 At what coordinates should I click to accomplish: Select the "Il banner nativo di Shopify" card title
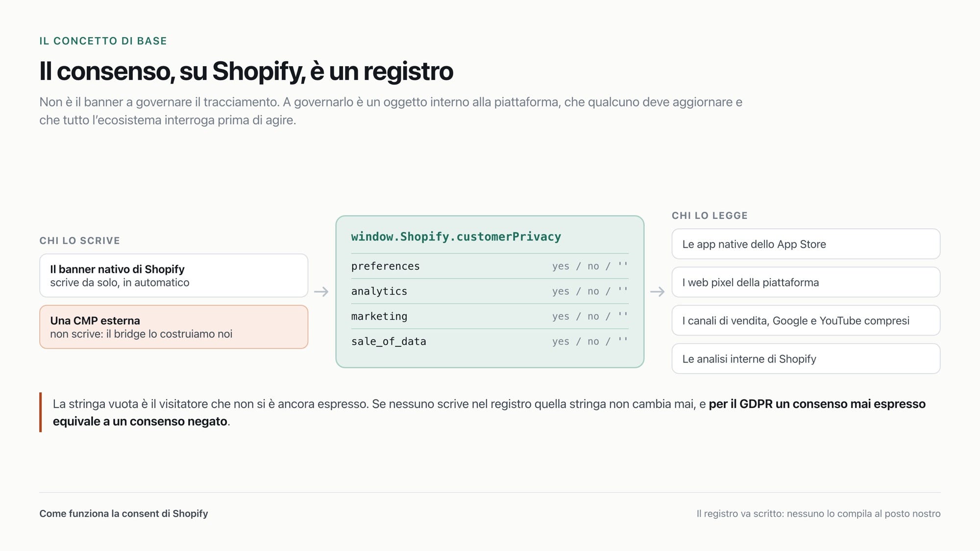click(x=117, y=269)
